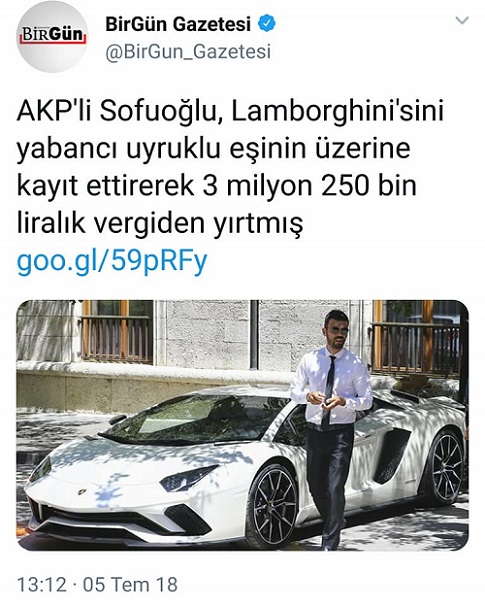This screenshot has width=485, height=606.
Task: Click the 13:12 tweet timestamp
Action: pyautogui.click(x=42, y=584)
